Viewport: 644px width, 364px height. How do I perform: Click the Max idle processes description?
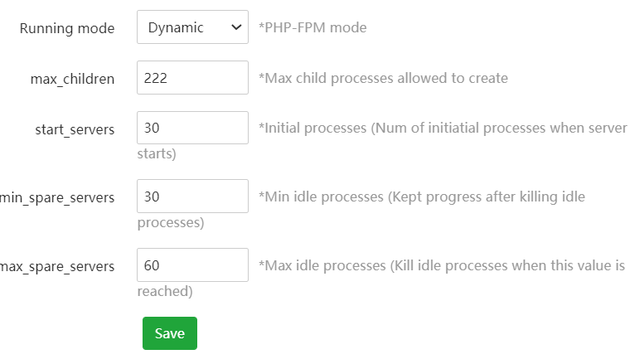pyautogui.click(x=441, y=265)
